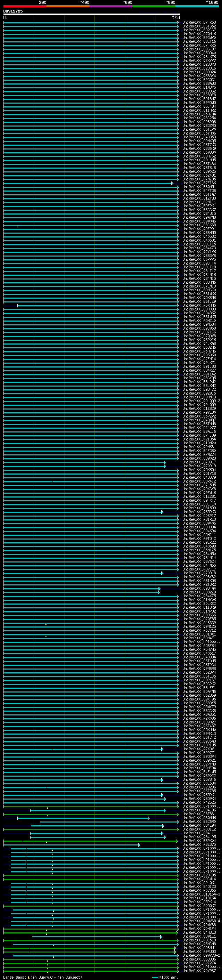Open hit UniRef100_A0DQX2
222x980 pixels.
coord(199,906)
